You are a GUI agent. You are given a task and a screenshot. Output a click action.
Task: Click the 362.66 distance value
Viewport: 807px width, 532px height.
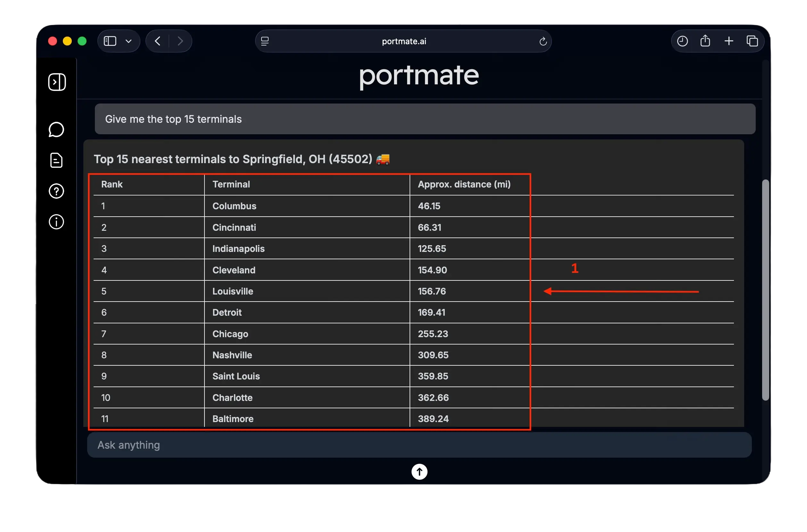(x=433, y=398)
